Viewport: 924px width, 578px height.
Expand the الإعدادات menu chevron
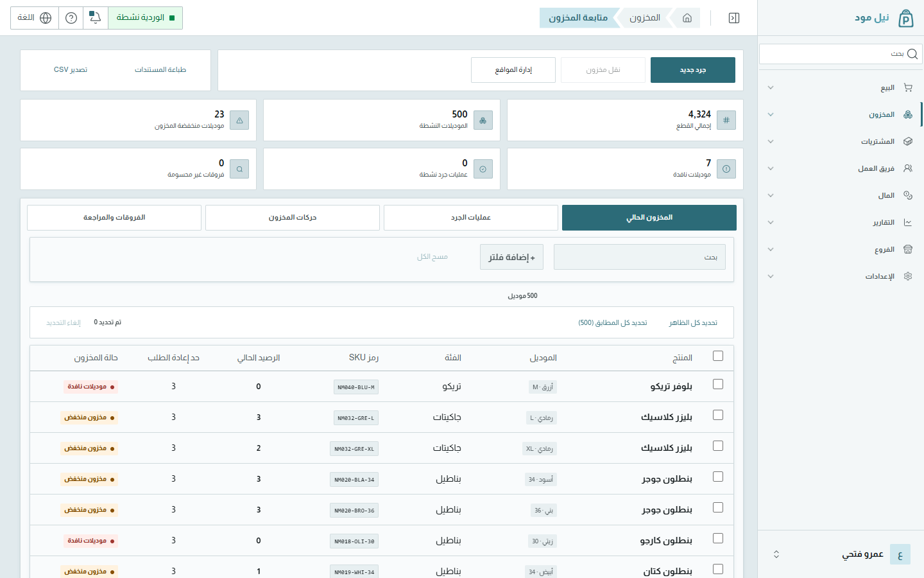[x=771, y=276]
